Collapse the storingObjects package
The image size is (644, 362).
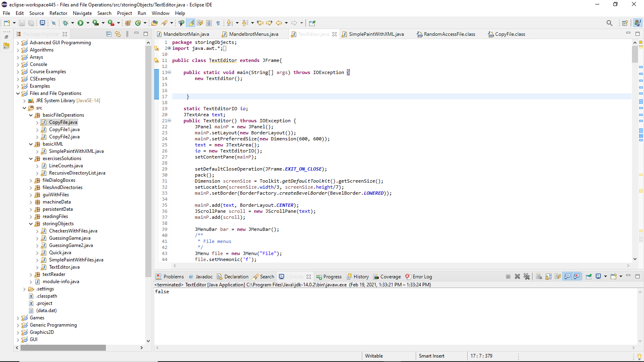pos(31,224)
